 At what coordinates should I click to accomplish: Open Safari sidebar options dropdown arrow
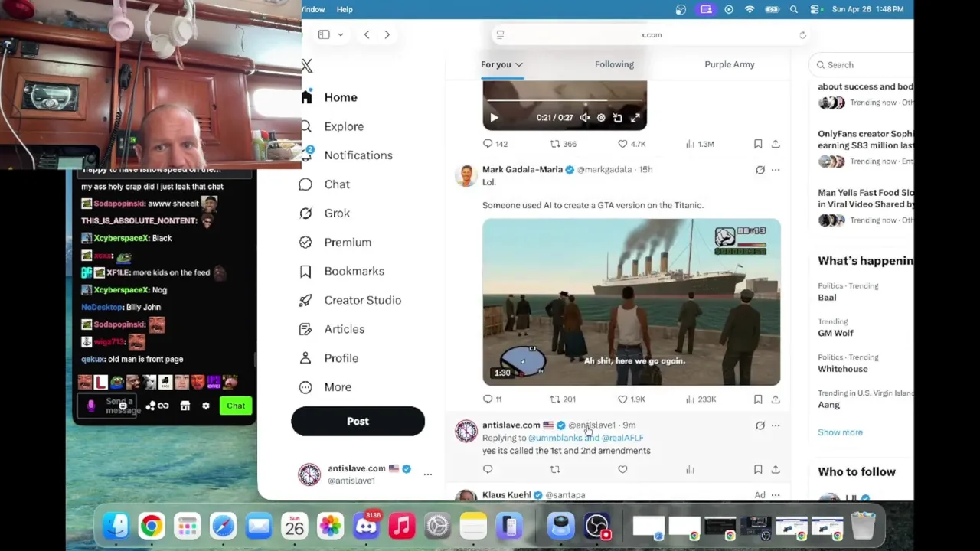click(340, 34)
